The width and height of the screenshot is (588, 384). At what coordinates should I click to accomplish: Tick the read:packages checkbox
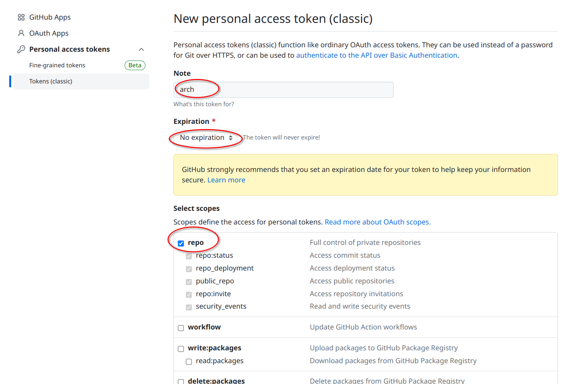click(x=189, y=362)
